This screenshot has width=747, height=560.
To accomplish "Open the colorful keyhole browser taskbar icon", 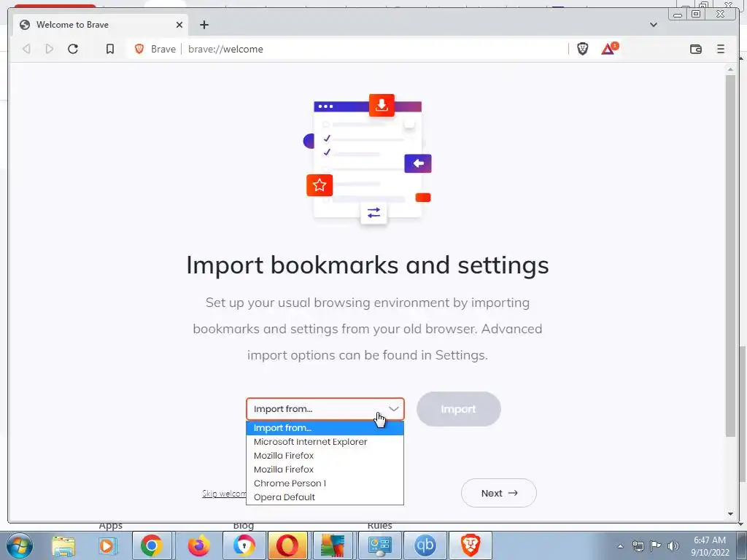I will pos(244,545).
